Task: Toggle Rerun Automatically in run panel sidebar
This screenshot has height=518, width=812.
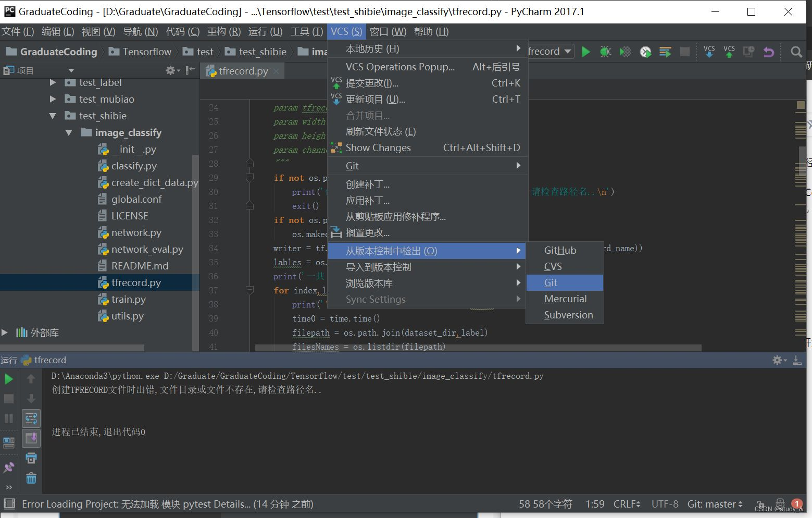Action: coord(31,418)
